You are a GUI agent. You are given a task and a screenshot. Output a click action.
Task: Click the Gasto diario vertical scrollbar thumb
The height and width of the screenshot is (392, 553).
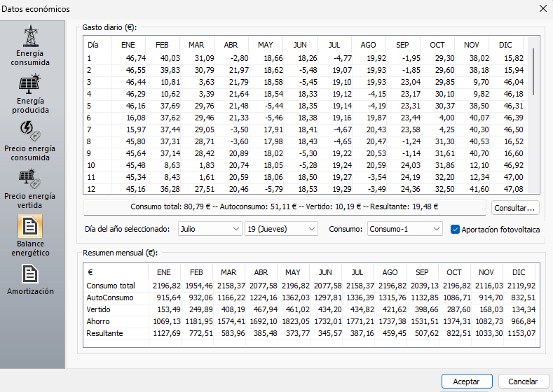pos(533,71)
